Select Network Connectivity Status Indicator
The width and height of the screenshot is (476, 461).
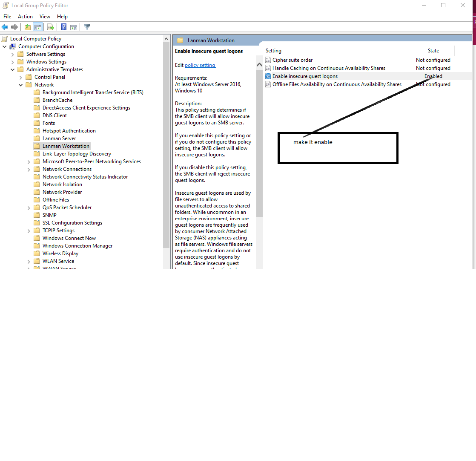[85, 177]
